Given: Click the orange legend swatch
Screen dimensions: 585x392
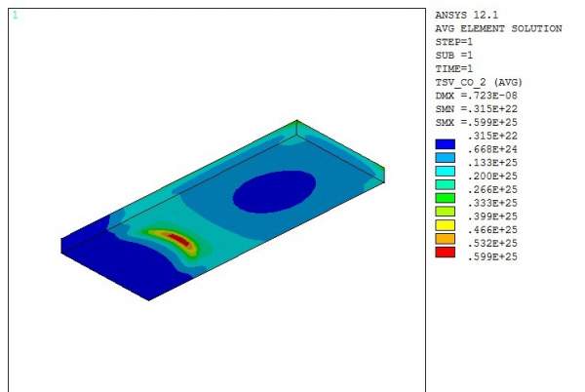Looking at the screenshot, I should [446, 239].
